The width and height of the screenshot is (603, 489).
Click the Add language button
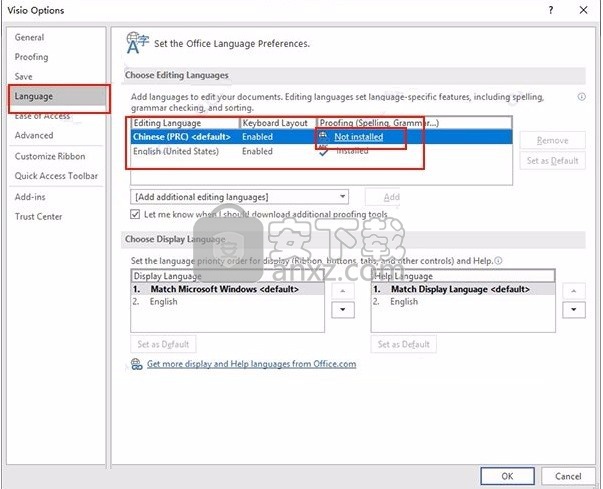pos(383,197)
